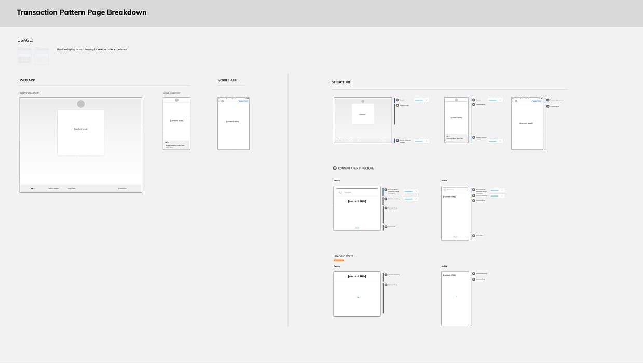
Task: Expand chevron on desktop structure Header component chip
Action: [x=427, y=100]
